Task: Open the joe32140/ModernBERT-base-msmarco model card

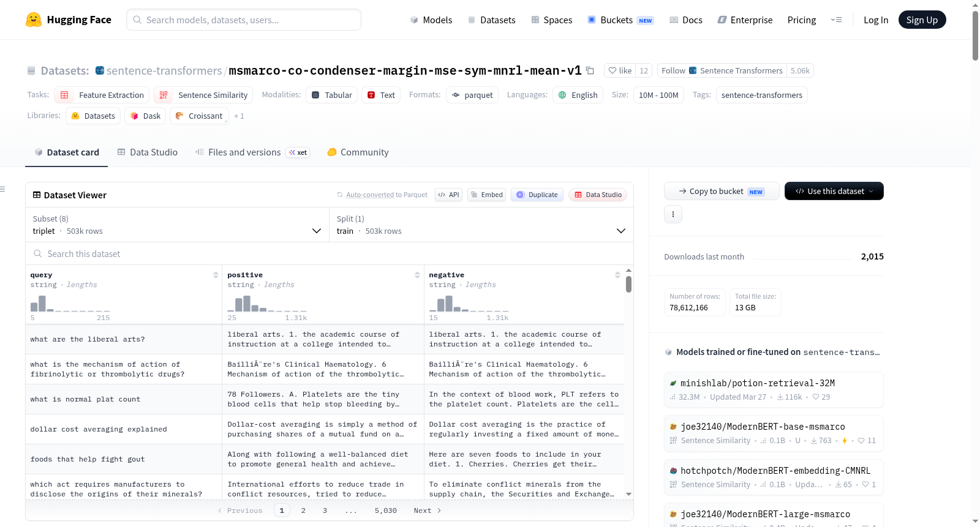Action: (x=774, y=433)
